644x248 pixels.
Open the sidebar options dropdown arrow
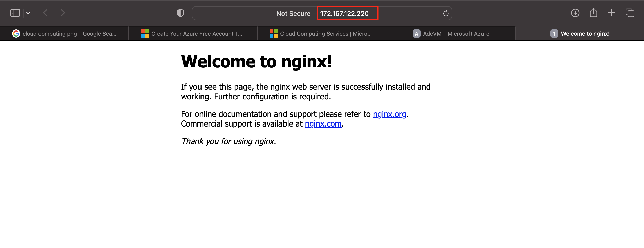(28, 13)
